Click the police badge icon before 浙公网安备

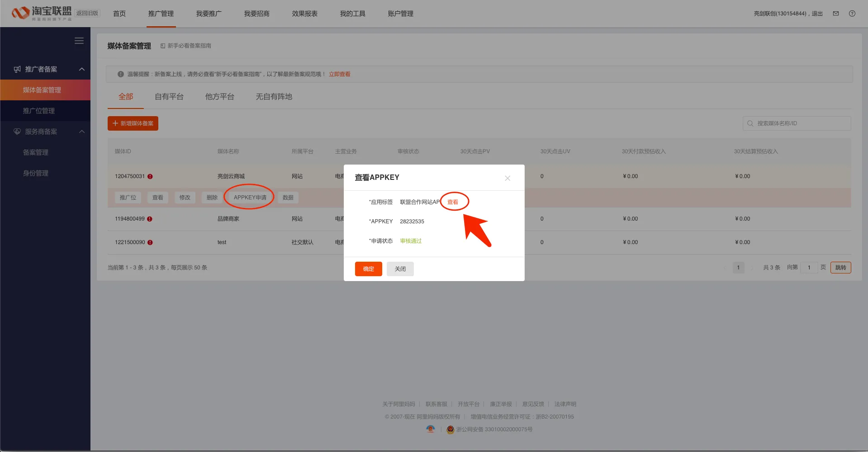(x=450, y=429)
